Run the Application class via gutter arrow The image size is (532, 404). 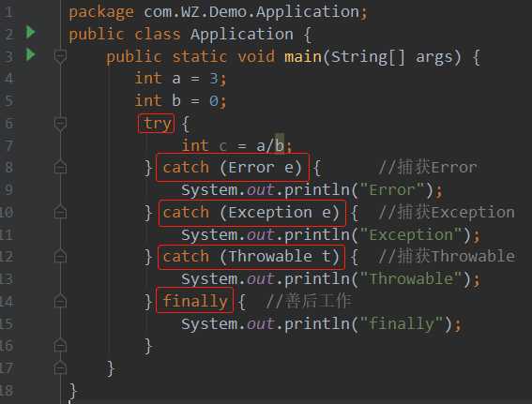31,32
